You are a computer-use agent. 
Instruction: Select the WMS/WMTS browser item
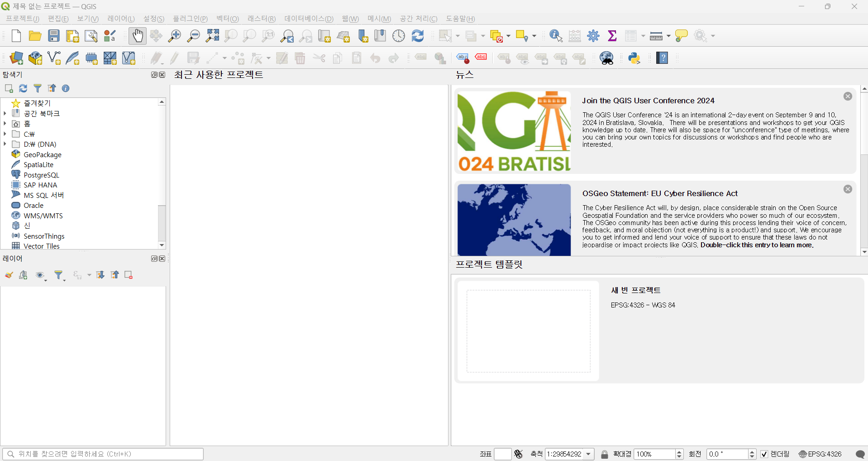pyautogui.click(x=43, y=216)
